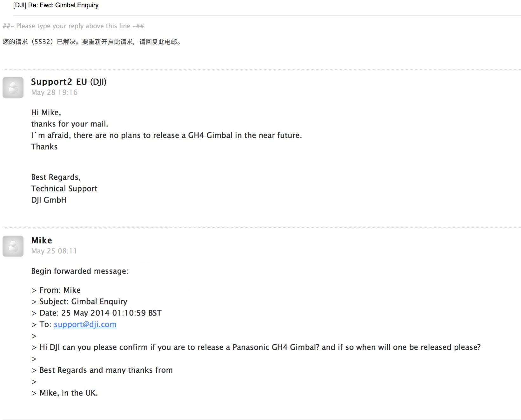Click the email subject 'Gimbal Enquiry' title
The height and width of the screenshot is (420, 521).
(x=56, y=5)
